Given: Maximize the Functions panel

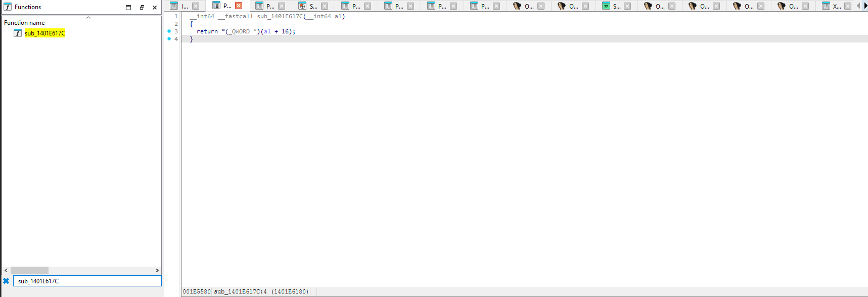Looking at the screenshot, I should (128, 8).
